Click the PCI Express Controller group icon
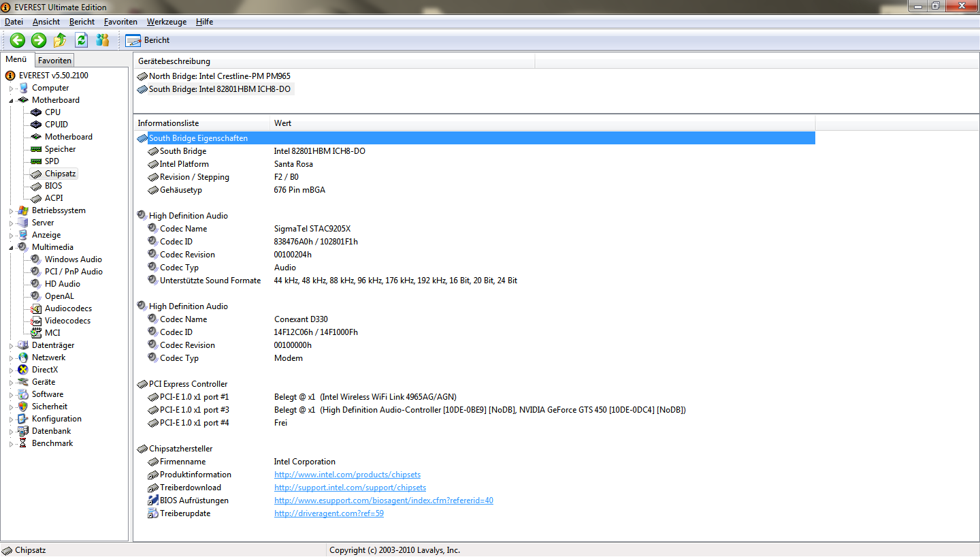Viewport: 980px width, 557px height. [142, 384]
